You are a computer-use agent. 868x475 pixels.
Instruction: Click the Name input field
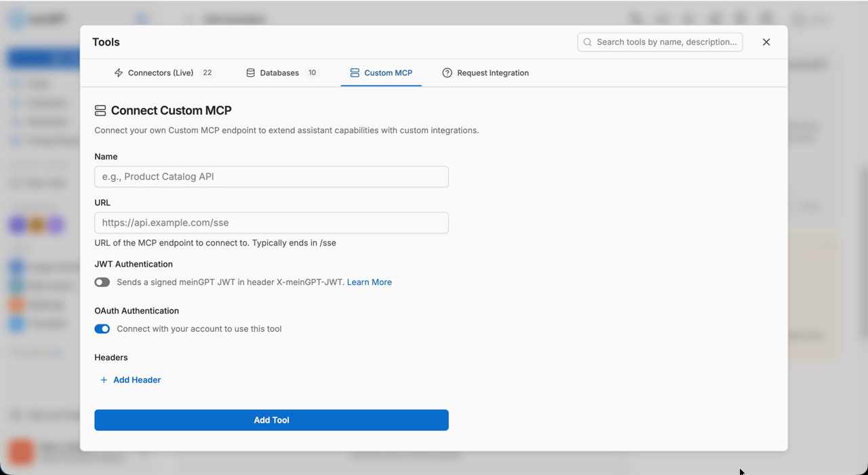(271, 176)
